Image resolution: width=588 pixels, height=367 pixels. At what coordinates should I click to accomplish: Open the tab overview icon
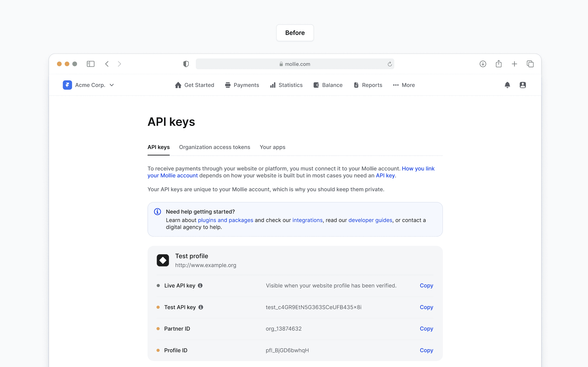[x=530, y=64]
